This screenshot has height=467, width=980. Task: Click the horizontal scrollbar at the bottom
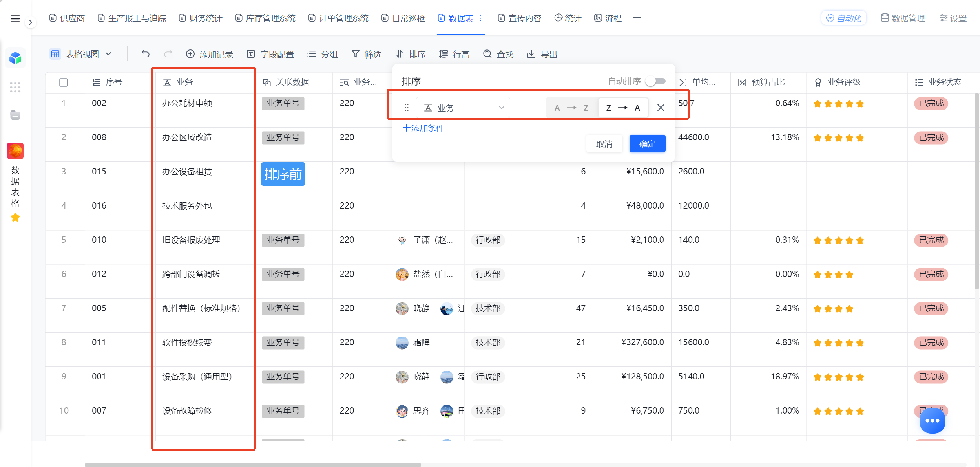point(253,465)
